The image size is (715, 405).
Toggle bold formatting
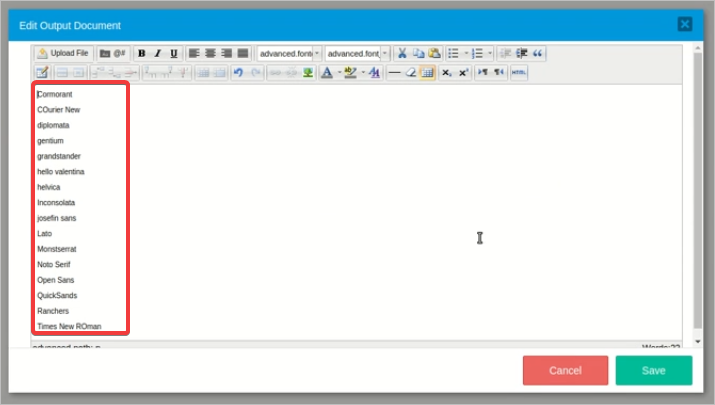point(141,53)
